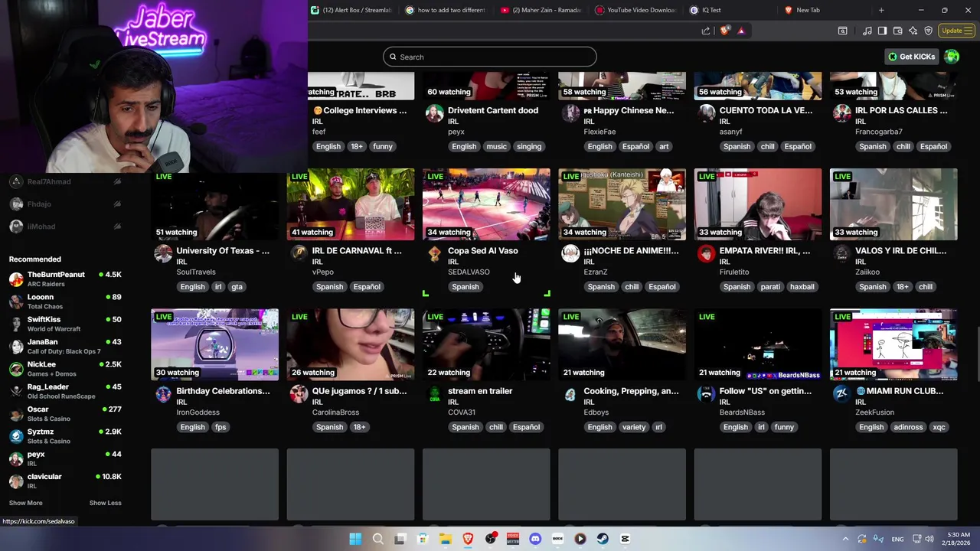Image resolution: width=980 pixels, height=551 pixels.
Task: Open the VALOS Y IRL DE CHIL stream thumbnail
Action: 893,204
